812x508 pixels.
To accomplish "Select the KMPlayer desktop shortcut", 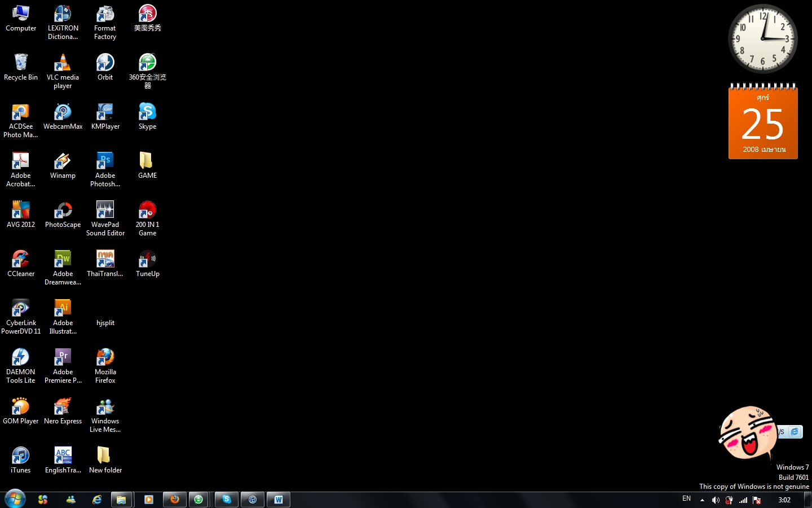I will point(105,117).
